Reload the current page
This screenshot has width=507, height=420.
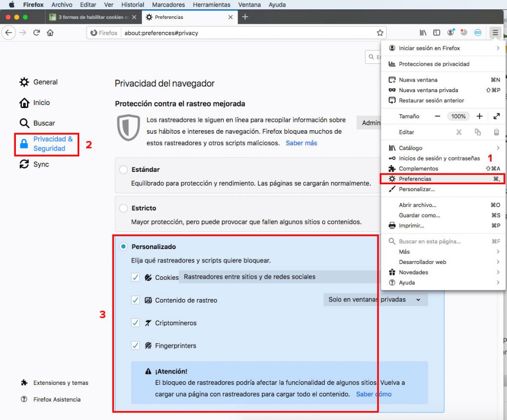coord(37,33)
